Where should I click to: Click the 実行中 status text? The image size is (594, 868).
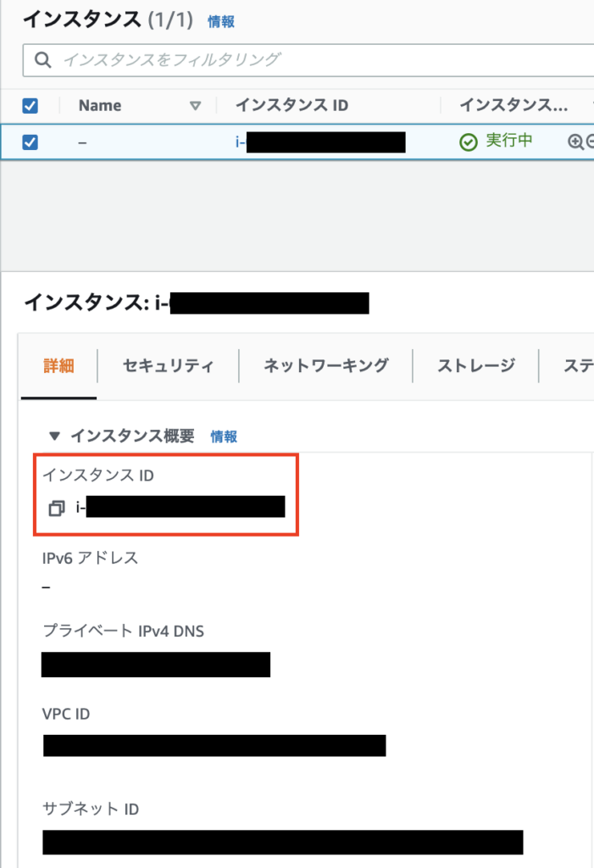[x=508, y=141]
